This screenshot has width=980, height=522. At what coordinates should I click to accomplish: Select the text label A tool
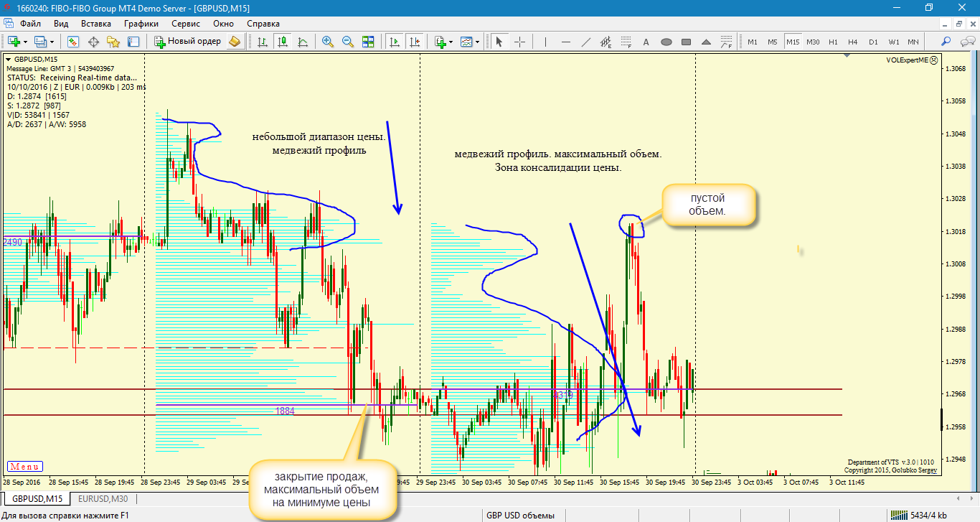646,42
